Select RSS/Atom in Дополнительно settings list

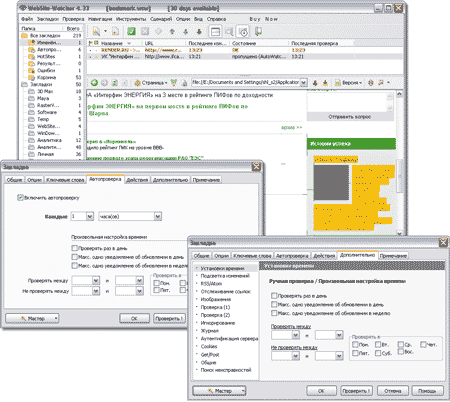coord(211,284)
